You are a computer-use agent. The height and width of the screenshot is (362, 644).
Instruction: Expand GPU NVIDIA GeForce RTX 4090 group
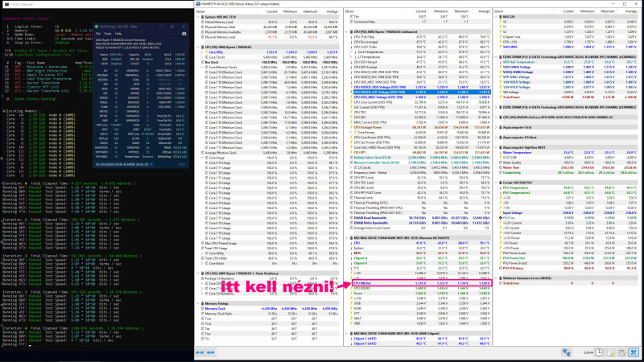tap(496, 117)
